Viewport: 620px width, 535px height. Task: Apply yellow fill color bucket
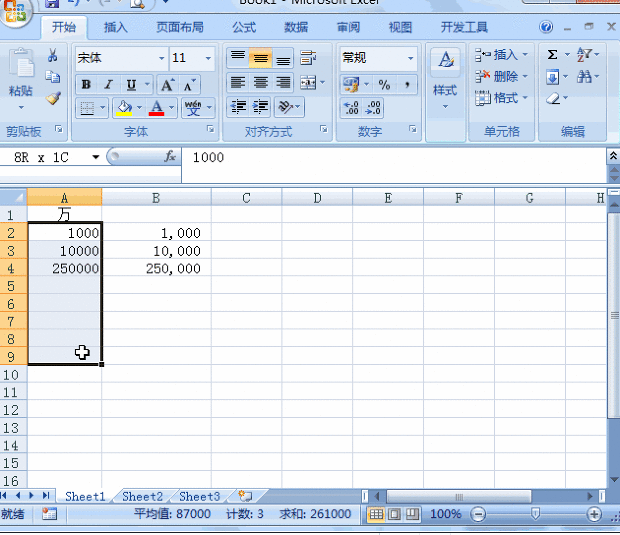point(124,108)
